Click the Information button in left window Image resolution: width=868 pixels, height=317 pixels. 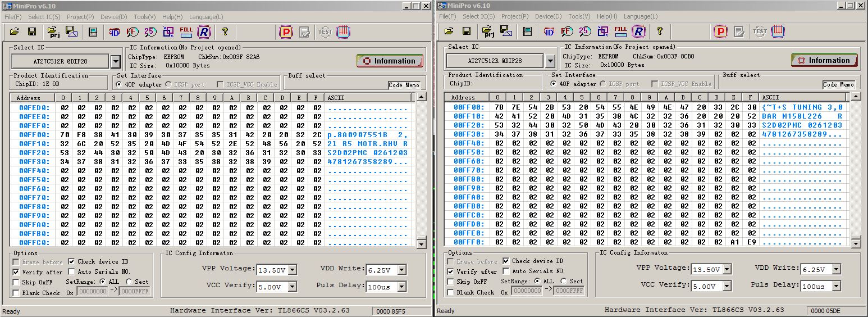click(390, 61)
